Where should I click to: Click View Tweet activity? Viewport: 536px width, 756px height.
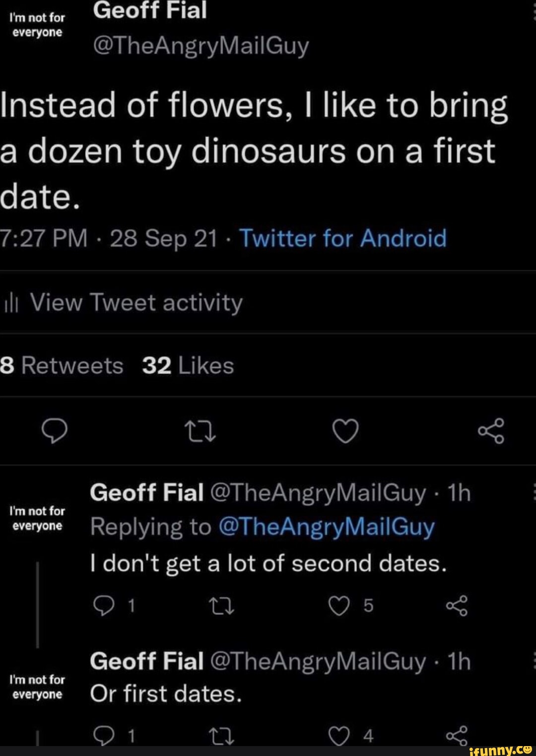137,303
